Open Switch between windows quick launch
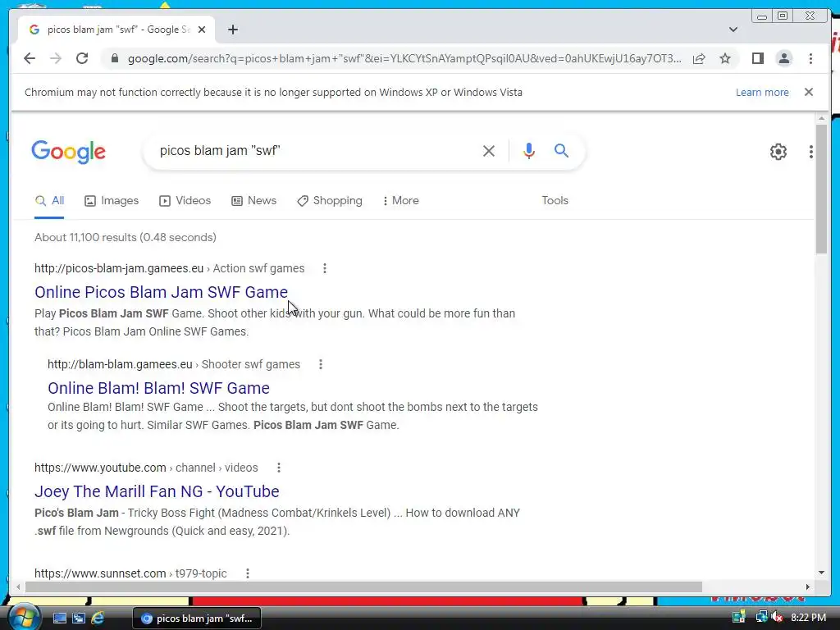 pos(79,619)
